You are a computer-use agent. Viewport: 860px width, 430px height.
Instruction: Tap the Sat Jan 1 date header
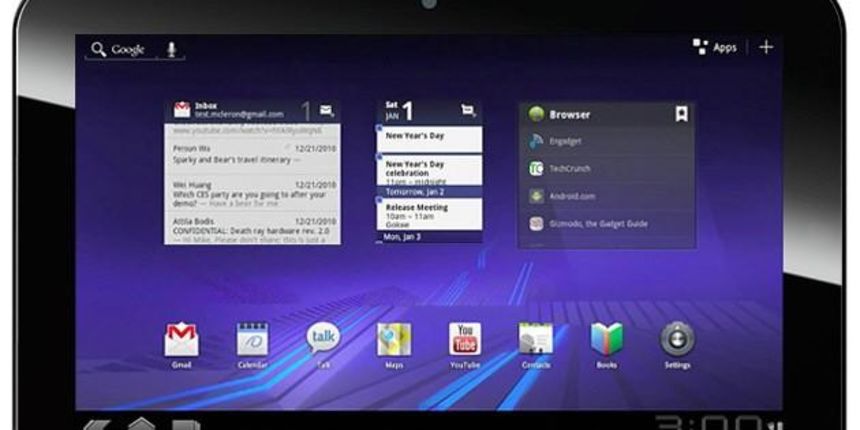pyautogui.click(x=399, y=111)
